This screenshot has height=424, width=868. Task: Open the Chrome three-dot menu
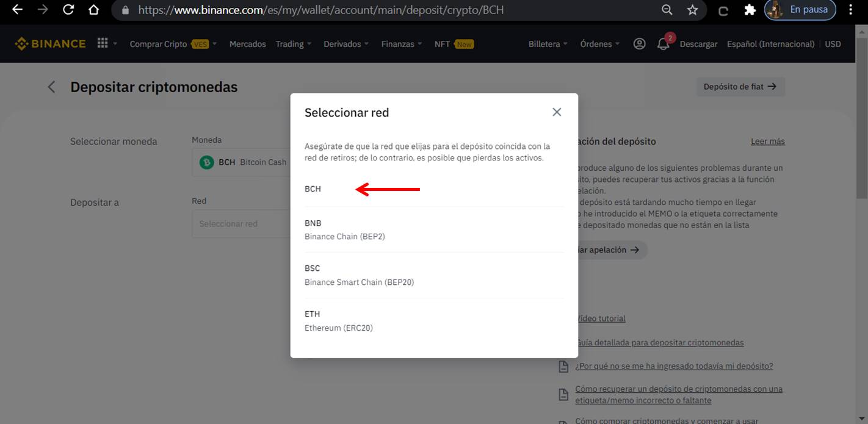(851, 10)
